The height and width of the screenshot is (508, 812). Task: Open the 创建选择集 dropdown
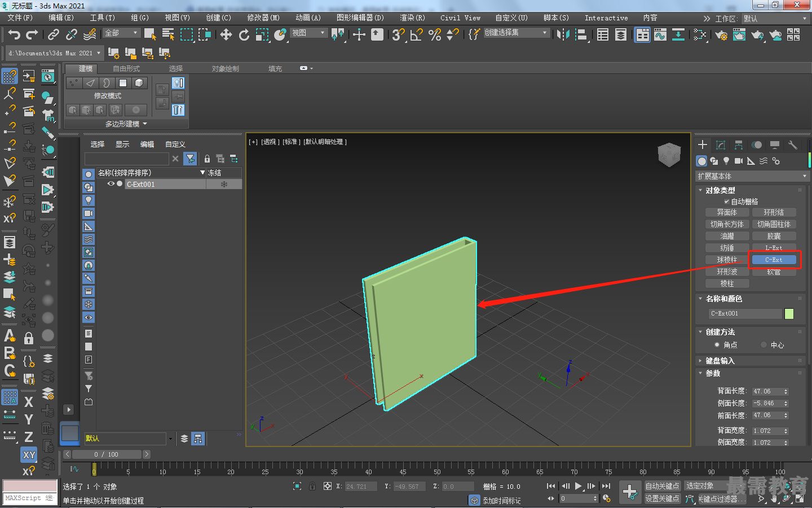(x=517, y=33)
